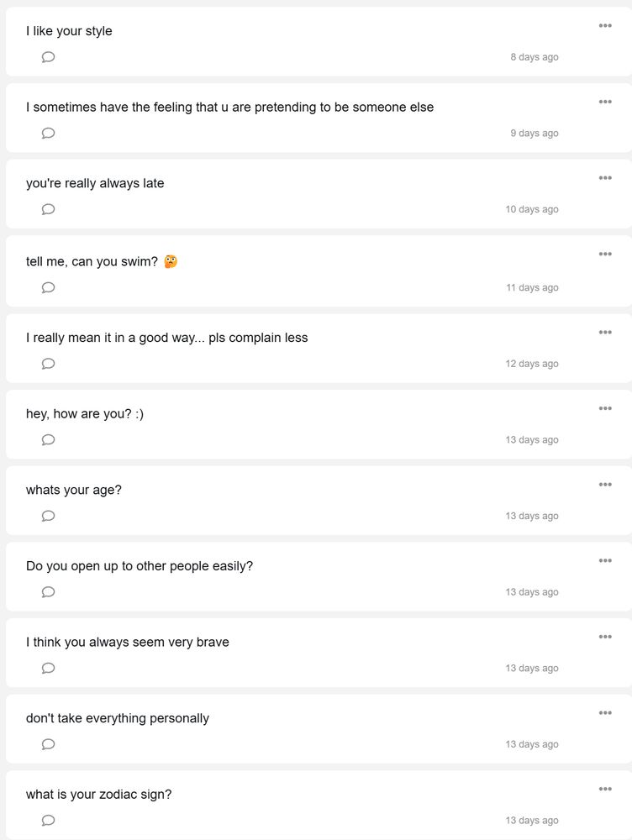Open three-dot menu for 'zodiac sign' question
The image size is (632, 840).
click(x=605, y=789)
